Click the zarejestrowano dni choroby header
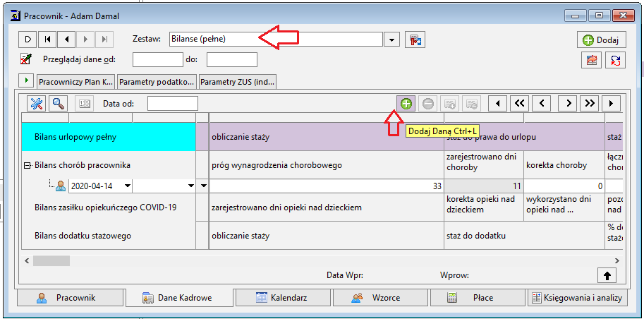Screen dimensions: 644x319 point(484,165)
